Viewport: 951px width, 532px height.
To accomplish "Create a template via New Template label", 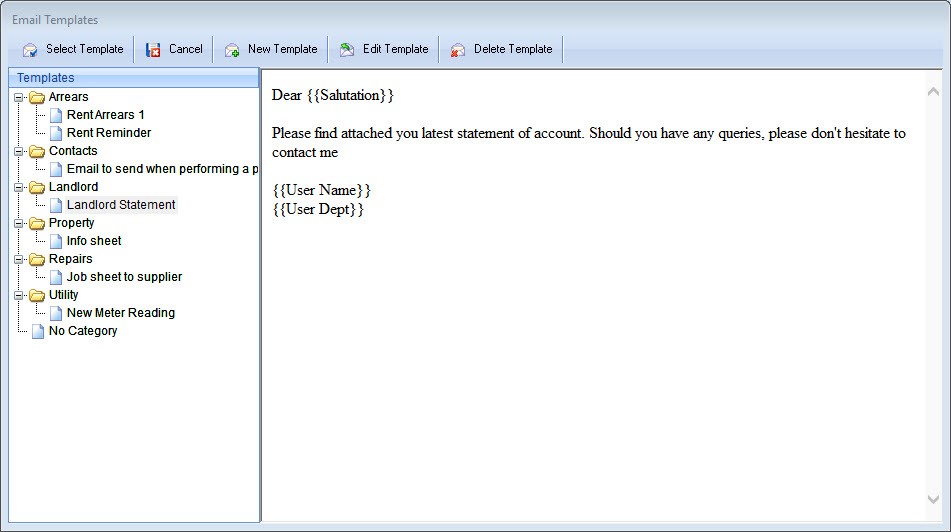I will (x=283, y=49).
